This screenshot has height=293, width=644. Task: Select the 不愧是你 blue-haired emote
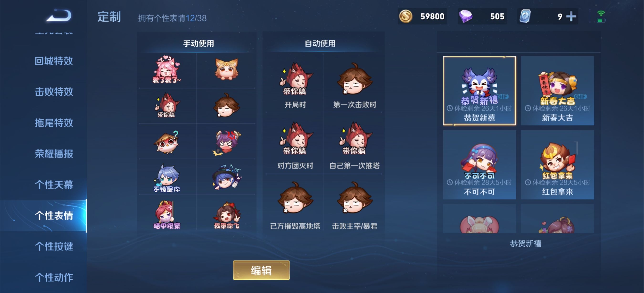167,178
